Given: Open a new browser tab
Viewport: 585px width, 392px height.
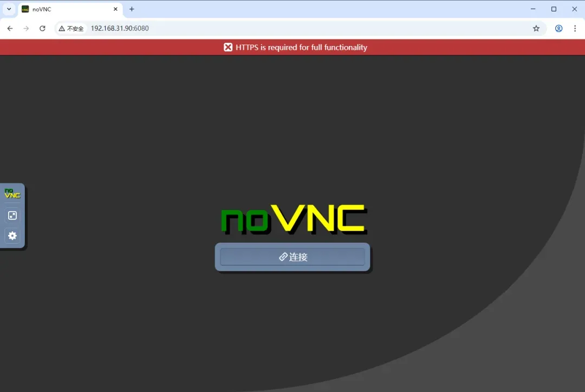Looking at the screenshot, I should click(132, 9).
